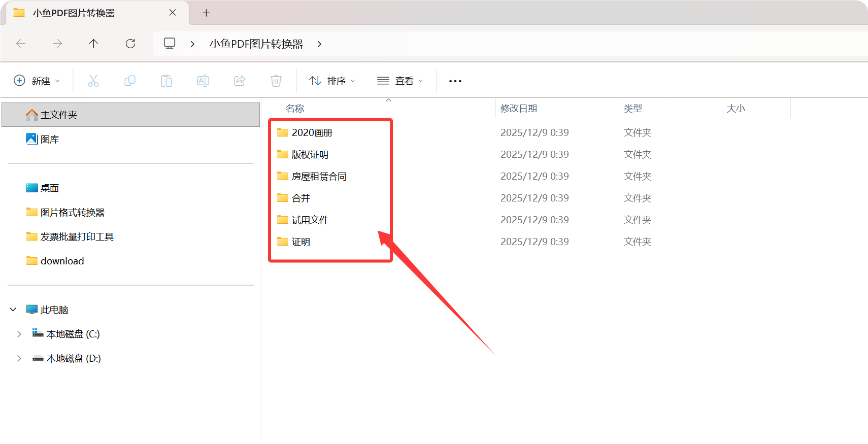This screenshot has width=868, height=444.
Task: Open the 排序 sort dropdown
Action: coord(332,81)
